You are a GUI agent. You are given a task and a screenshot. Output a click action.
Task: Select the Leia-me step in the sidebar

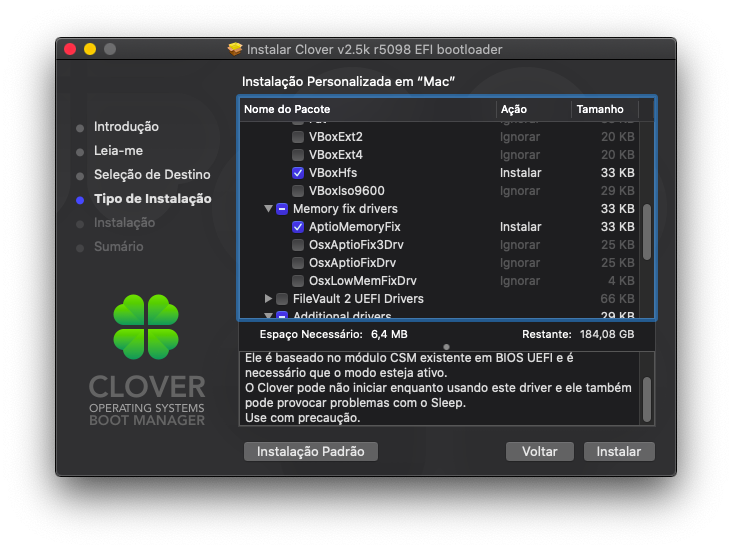[118, 150]
